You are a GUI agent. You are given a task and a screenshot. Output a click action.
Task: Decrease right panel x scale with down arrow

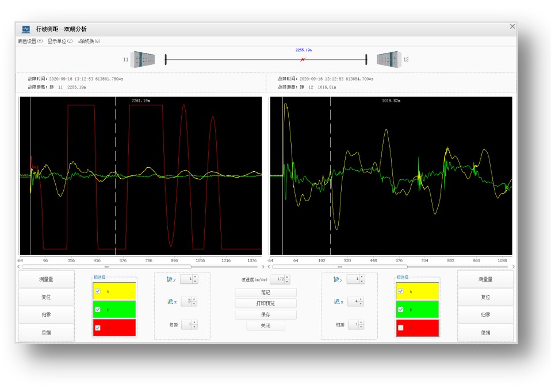[x=361, y=303]
